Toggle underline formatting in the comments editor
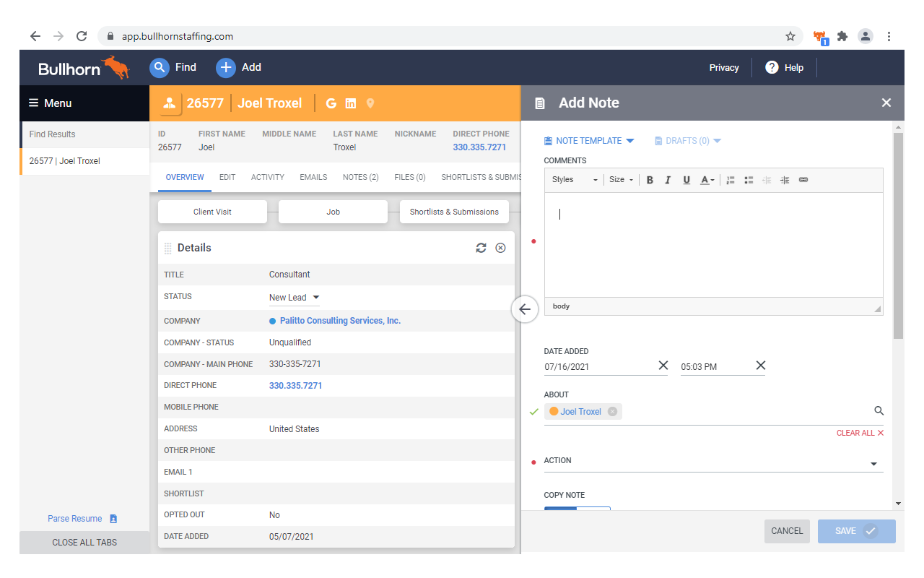The height and width of the screenshot is (578, 924). (x=687, y=180)
